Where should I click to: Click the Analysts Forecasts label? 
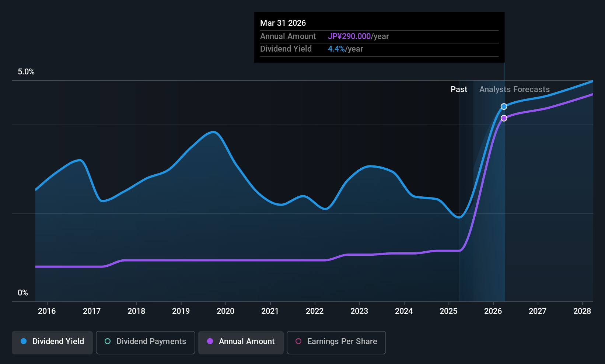(514, 90)
